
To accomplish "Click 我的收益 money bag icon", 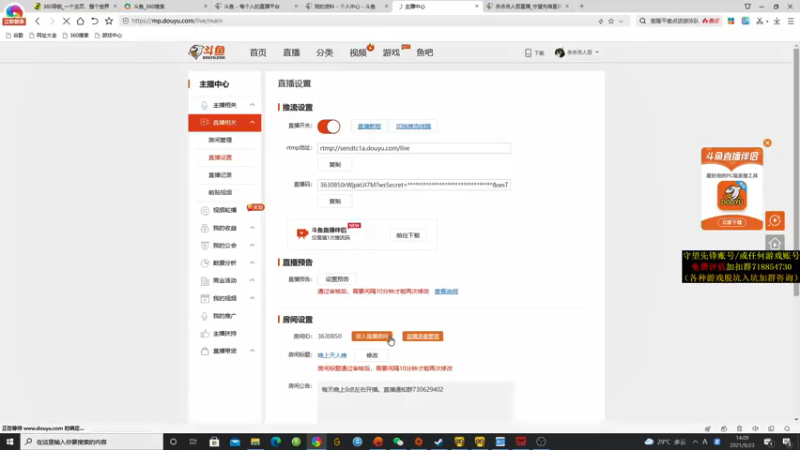I will click(205, 228).
